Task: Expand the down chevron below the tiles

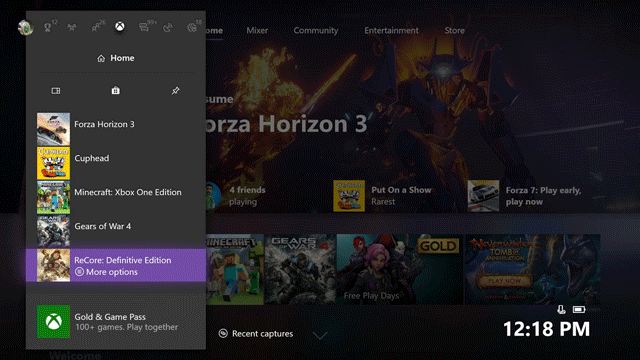Action: click(x=320, y=336)
